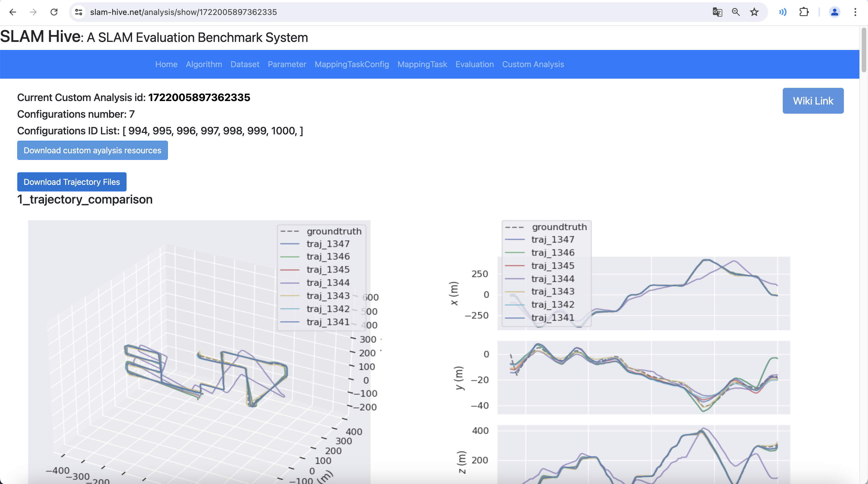Open the Extensions puzzle-piece icon
This screenshot has width=868, height=484.
(x=804, y=12)
